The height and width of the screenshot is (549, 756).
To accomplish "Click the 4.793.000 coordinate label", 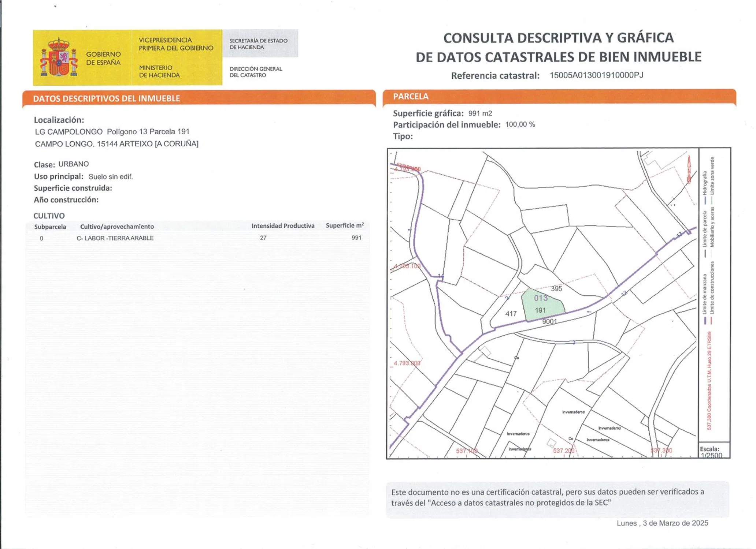I will pos(407,363).
